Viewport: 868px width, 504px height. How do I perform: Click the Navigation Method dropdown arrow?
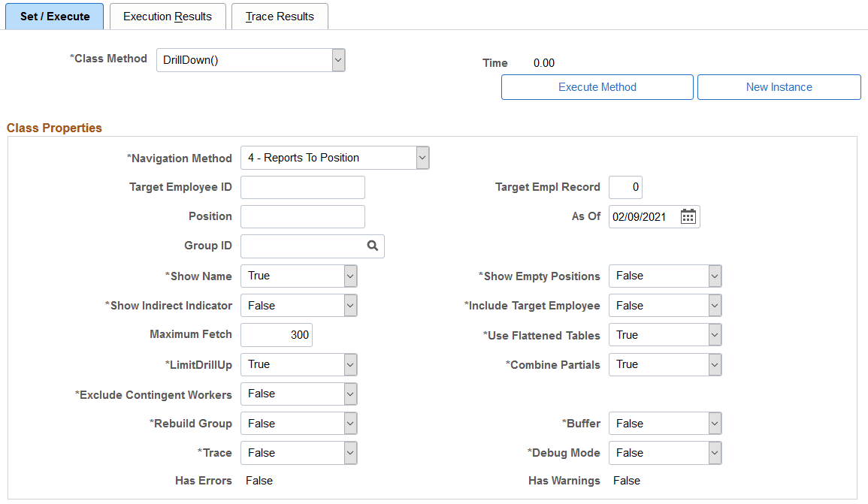[422, 158]
